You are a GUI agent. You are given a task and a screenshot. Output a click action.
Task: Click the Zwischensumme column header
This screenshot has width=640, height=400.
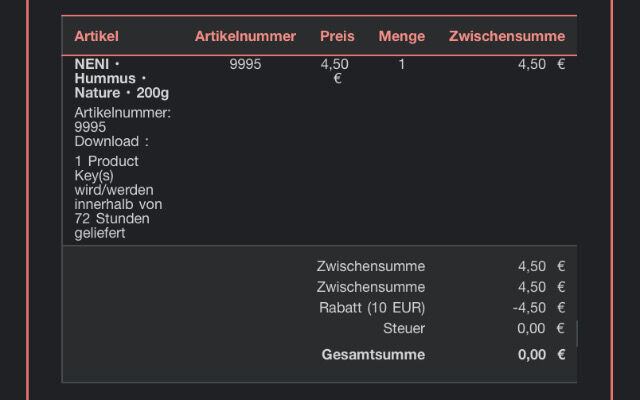tap(507, 36)
